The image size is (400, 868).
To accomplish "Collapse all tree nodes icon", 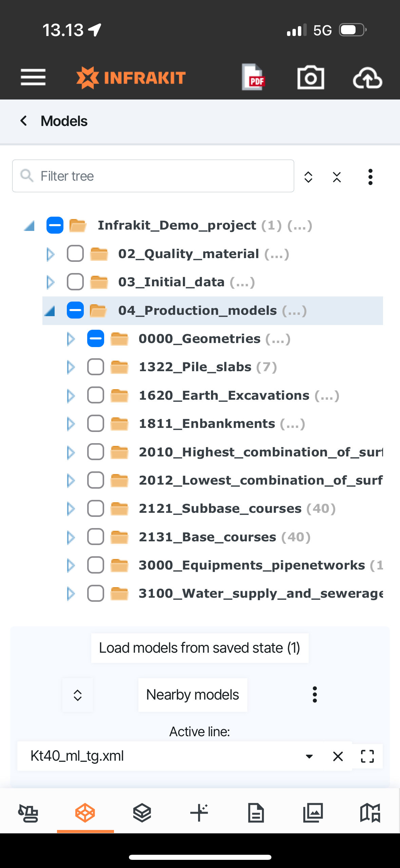I will (x=337, y=177).
